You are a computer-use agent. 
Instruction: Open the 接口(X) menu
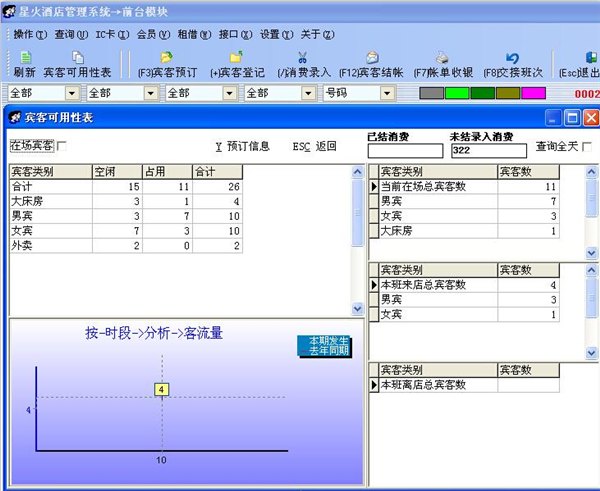[235, 34]
